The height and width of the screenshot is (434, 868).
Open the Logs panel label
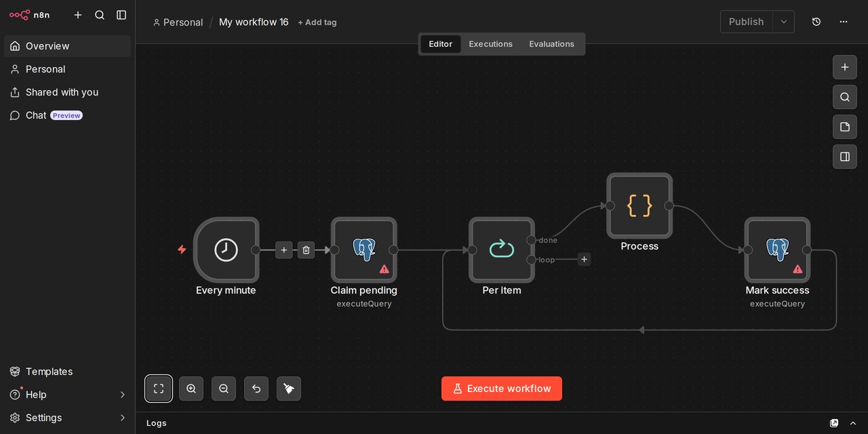[x=157, y=423]
